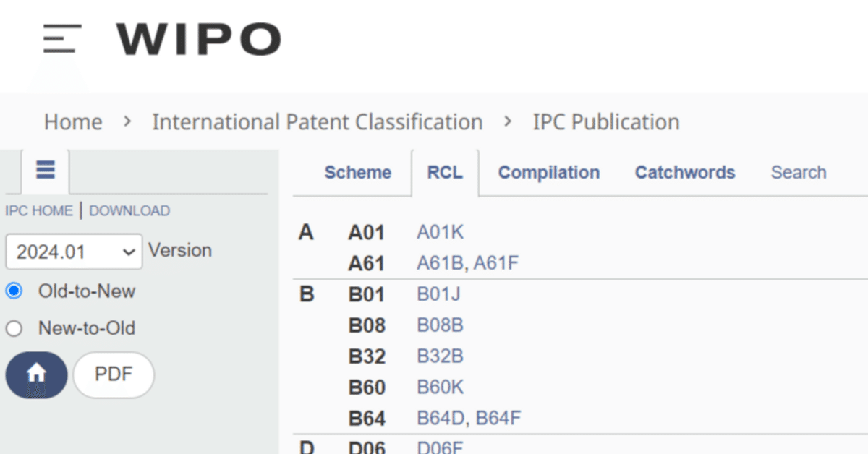The image size is (868, 454).
Task: Open the B64F subclass link
Action: 498,418
